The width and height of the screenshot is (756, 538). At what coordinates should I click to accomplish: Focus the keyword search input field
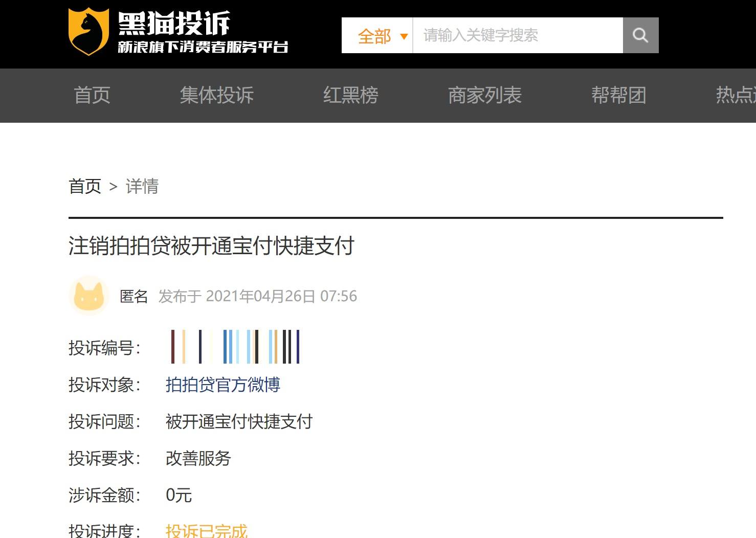[518, 35]
